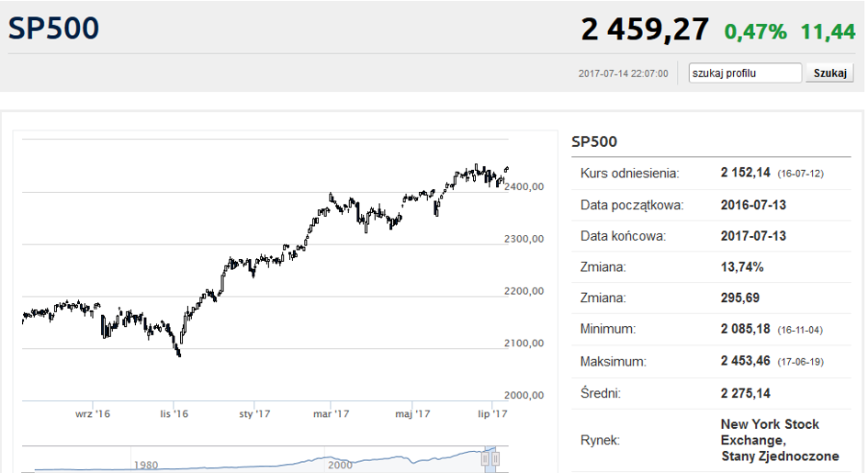Click the current price 2 459,27
This screenshot has width=868, height=473.
pos(645,30)
